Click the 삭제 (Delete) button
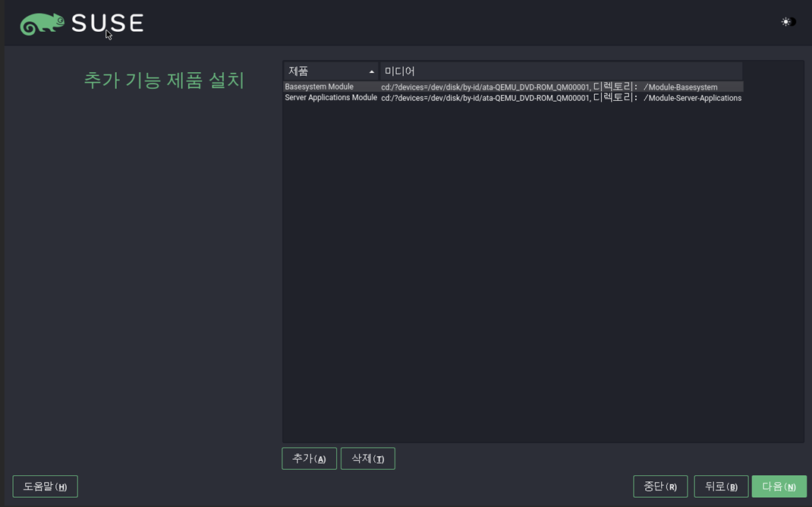Screen dimensions: 812x507 coord(367,458)
